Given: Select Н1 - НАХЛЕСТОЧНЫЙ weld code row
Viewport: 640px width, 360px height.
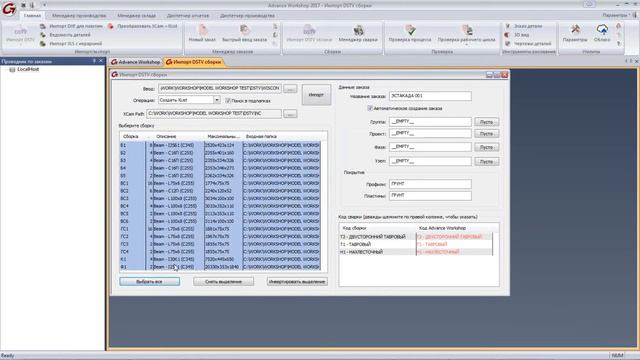Looking at the screenshot, I should tap(416, 252).
